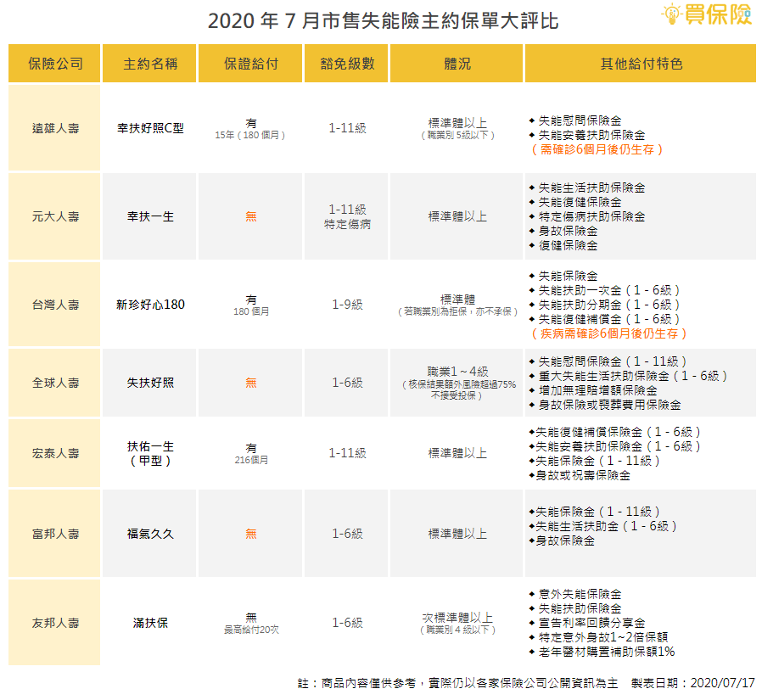
Task: Click the 增加無理賠增額保險金 bullet
Action: point(593,390)
